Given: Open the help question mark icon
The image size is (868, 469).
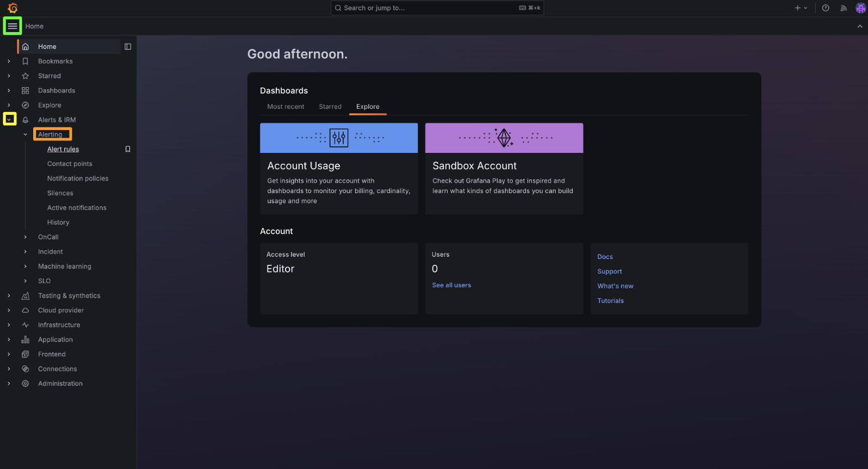Looking at the screenshot, I should pos(826,8).
